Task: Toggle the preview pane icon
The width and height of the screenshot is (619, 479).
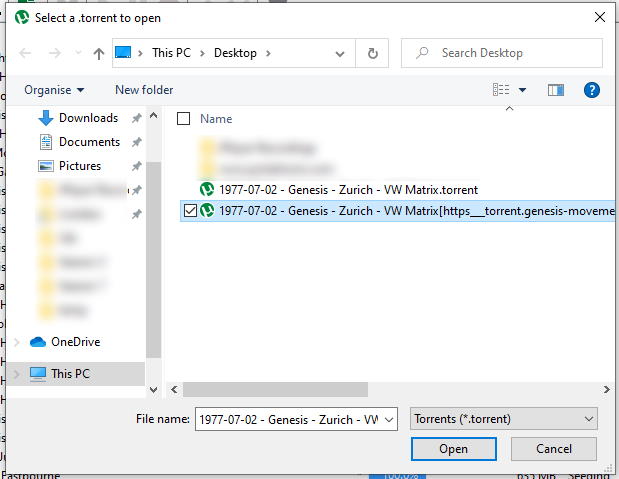Action: pyautogui.click(x=555, y=90)
